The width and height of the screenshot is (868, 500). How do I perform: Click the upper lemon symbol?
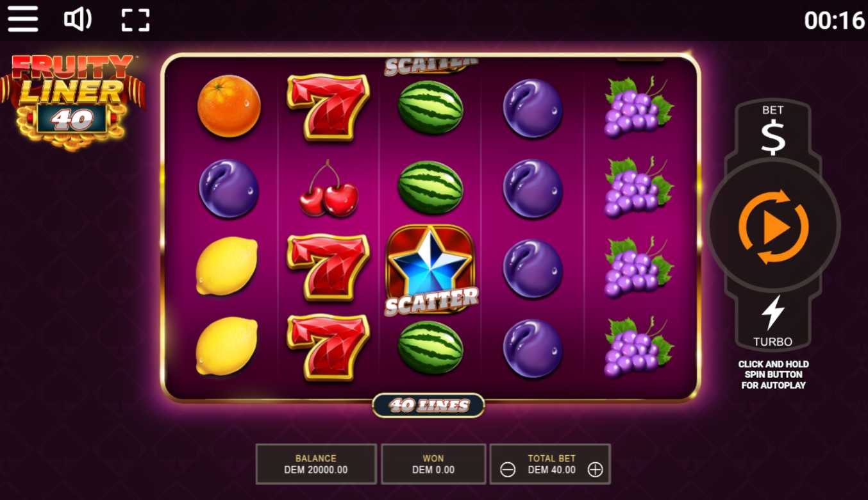click(x=226, y=267)
